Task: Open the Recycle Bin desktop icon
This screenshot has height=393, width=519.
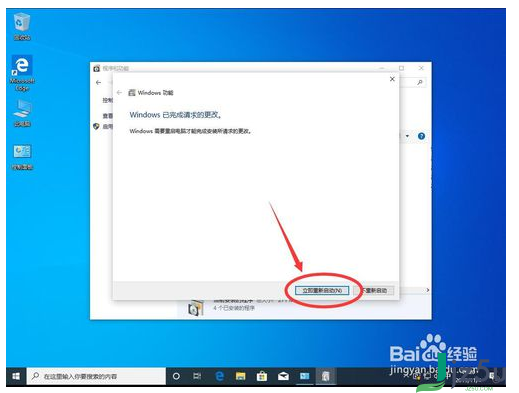Action: point(22,26)
